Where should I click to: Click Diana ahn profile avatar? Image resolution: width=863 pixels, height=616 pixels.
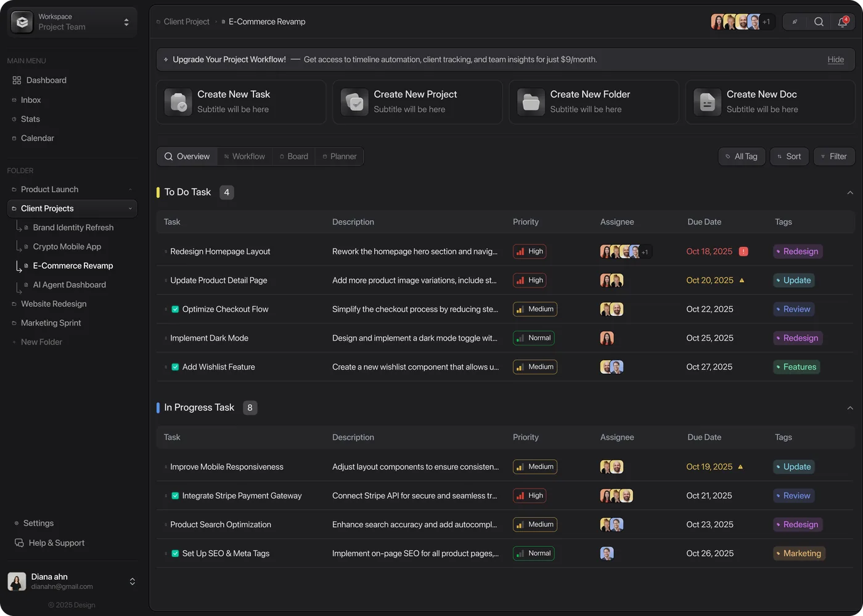tap(17, 582)
